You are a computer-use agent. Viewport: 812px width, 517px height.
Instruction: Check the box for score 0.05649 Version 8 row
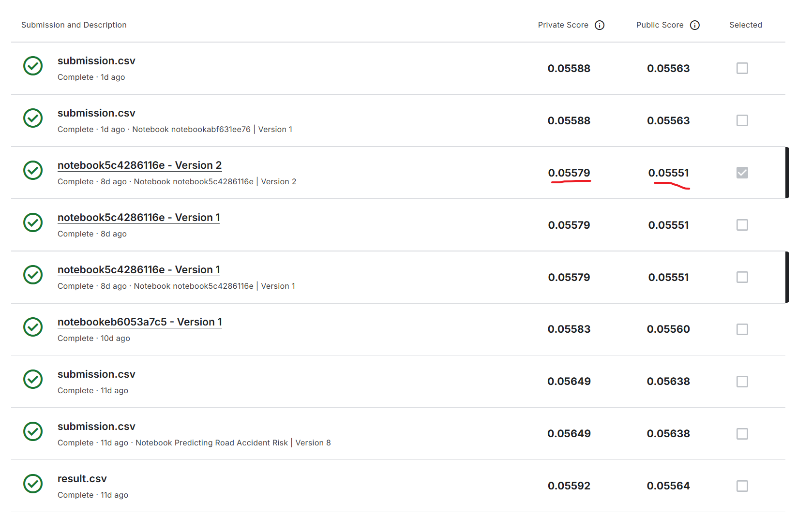(x=742, y=434)
